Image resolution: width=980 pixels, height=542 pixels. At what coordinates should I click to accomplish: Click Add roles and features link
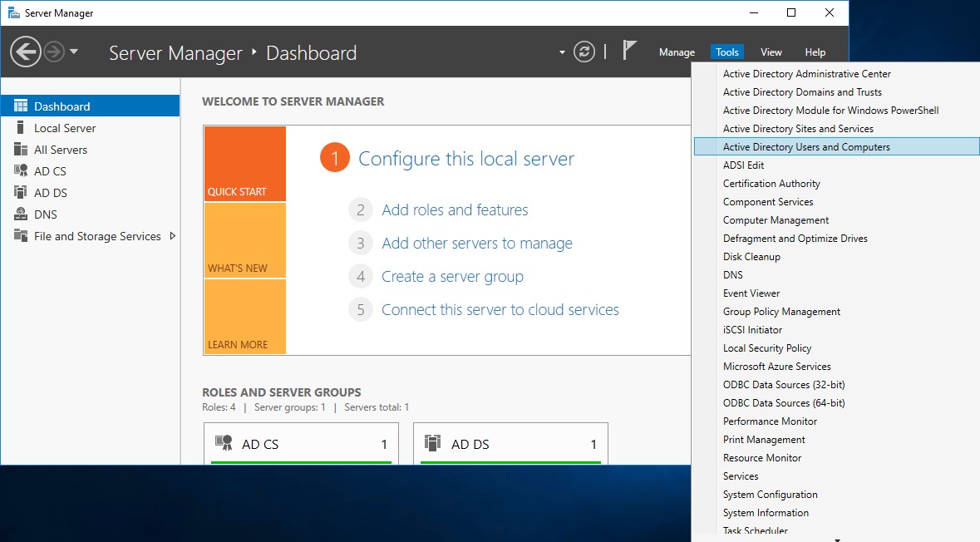[x=455, y=210]
